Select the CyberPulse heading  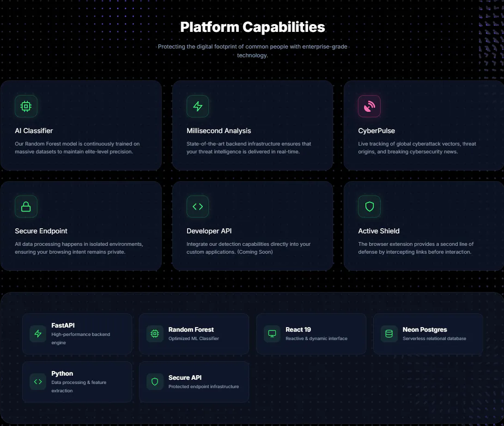tap(376, 131)
